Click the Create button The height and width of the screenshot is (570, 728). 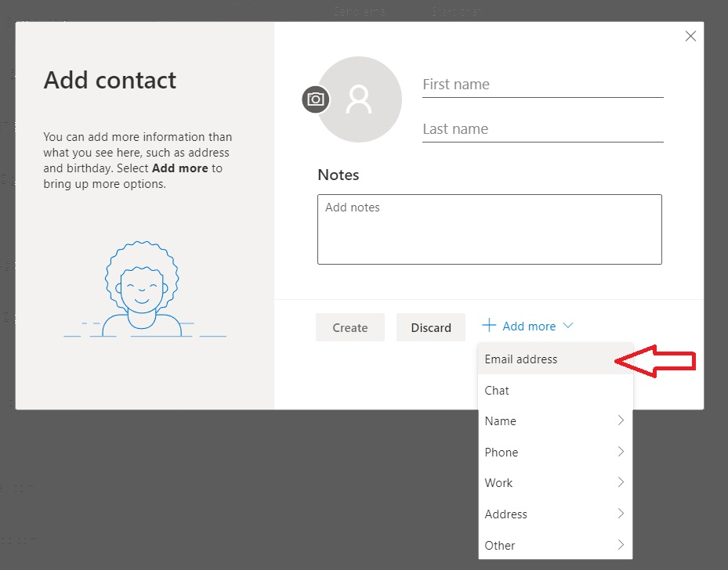point(350,327)
